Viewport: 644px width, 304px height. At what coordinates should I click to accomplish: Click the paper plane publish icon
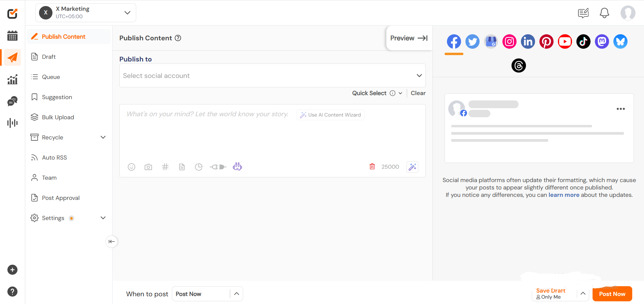click(x=12, y=57)
